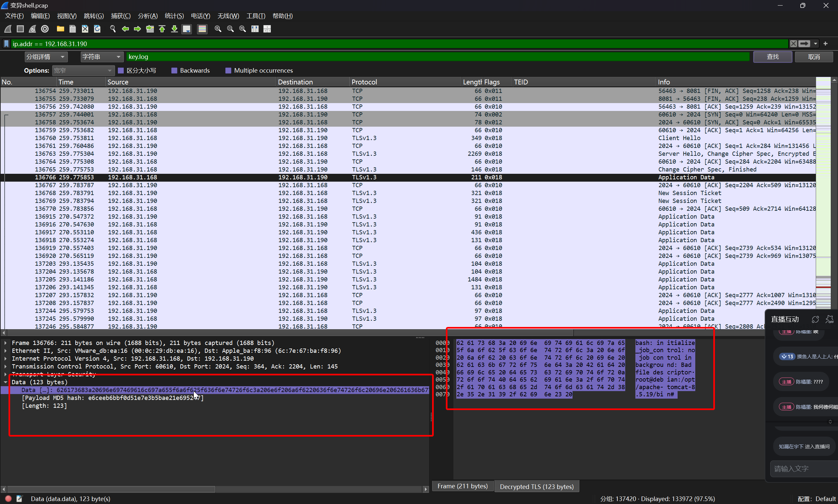Enable the Backwards search checkbox

point(174,71)
